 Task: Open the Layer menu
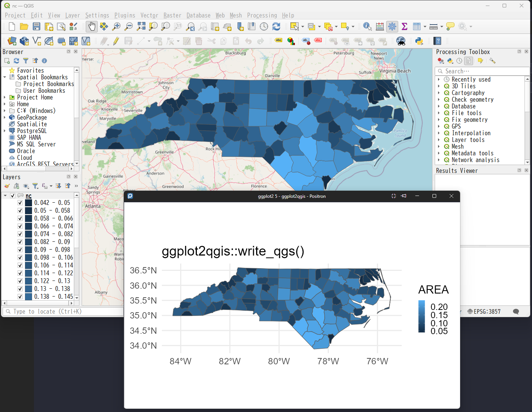72,15
